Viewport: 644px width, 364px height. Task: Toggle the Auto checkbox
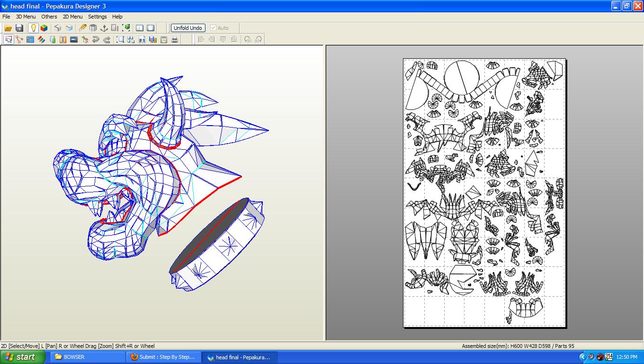point(219,28)
